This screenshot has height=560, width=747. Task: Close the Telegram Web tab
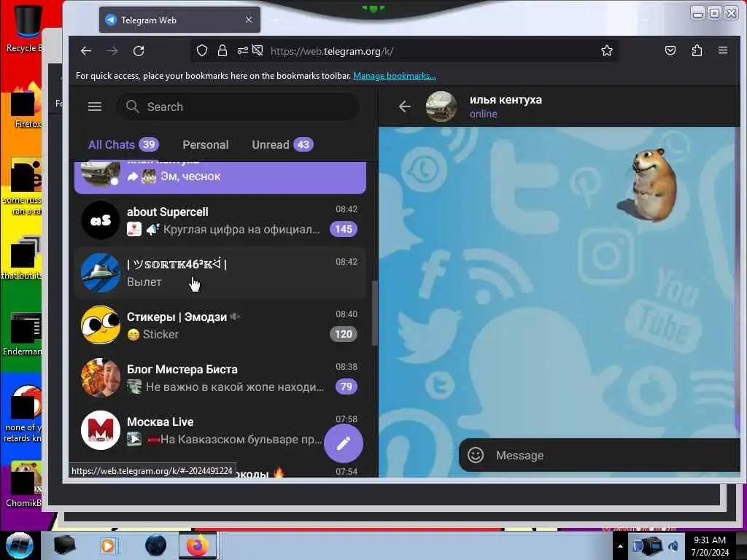[x=249, y=20]
